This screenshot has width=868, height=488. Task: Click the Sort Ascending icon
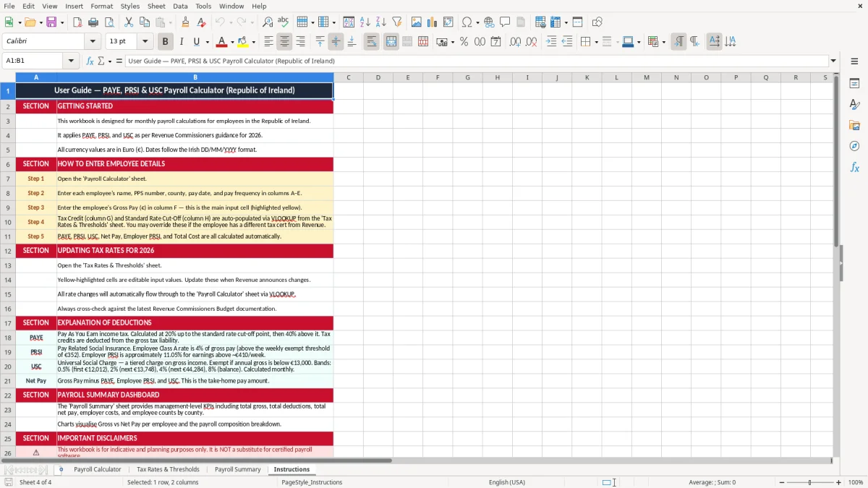point(365,22)
